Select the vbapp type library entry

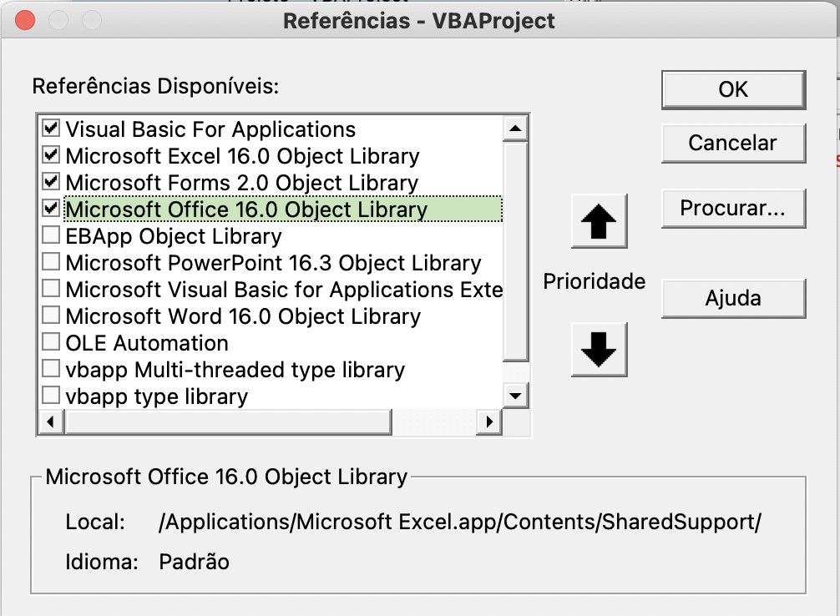coord(156,396)
